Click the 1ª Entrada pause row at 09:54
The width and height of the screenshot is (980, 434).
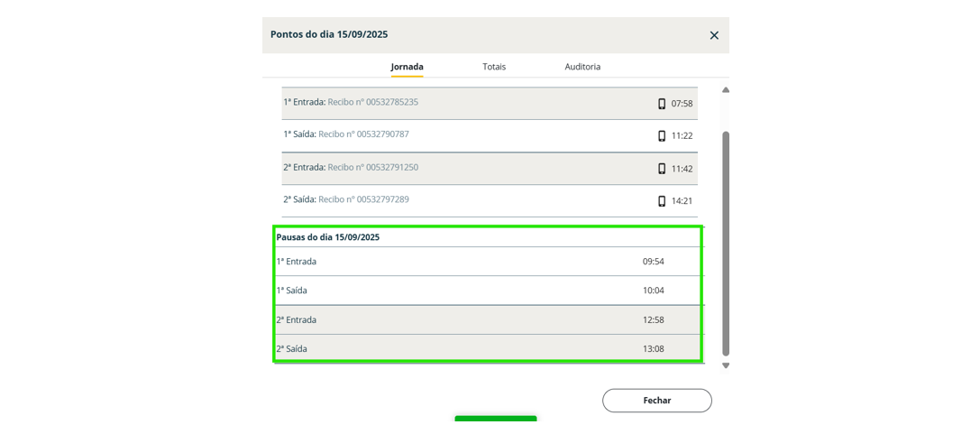pos(487,262)
